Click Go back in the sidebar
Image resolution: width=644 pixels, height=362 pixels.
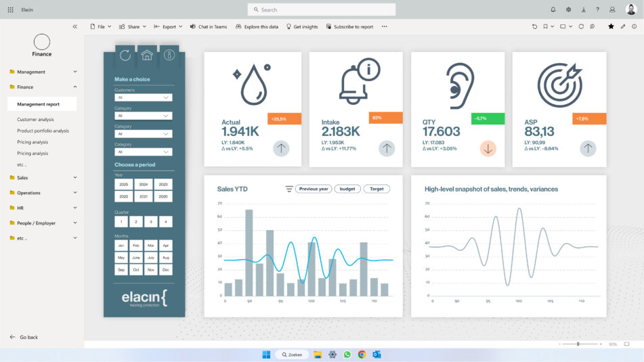[x=28, y=337]
